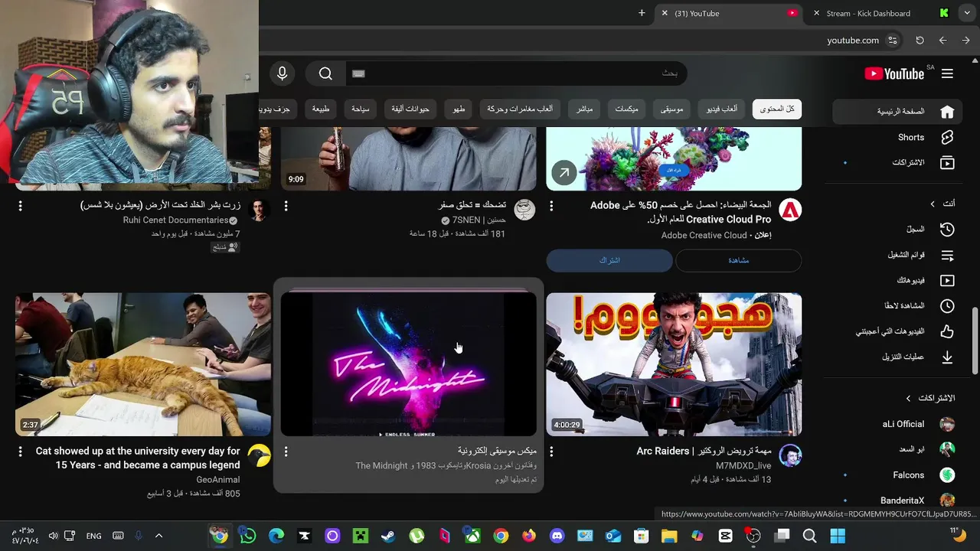This screenshot has height=551, width=980.
Task: Go back with the browser back arrow
Action: pyautogui.click(x=965, y=41)
